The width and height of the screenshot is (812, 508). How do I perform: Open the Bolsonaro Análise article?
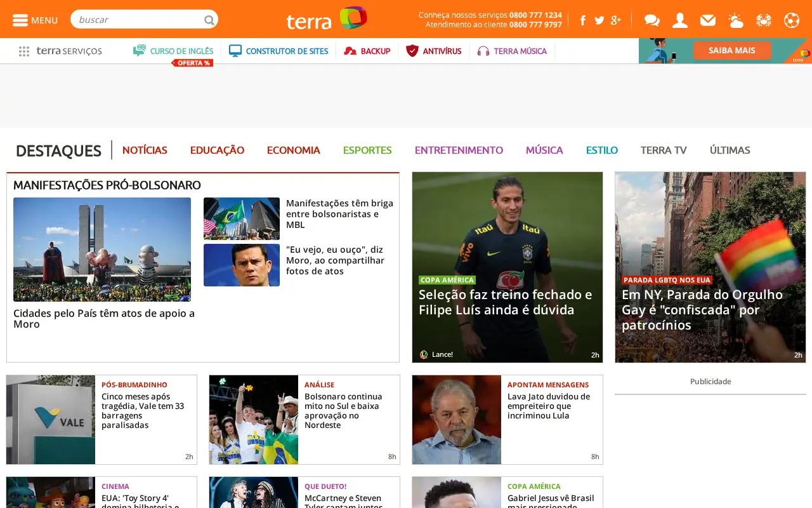304,420
